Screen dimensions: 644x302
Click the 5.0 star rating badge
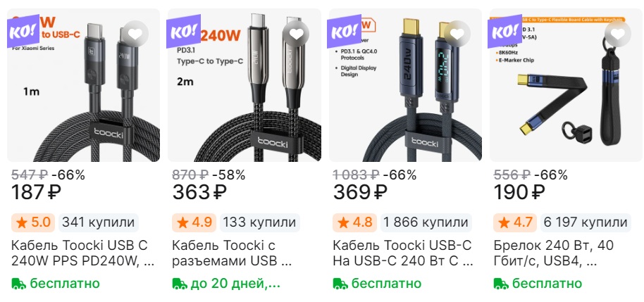(x=33, y=222)
